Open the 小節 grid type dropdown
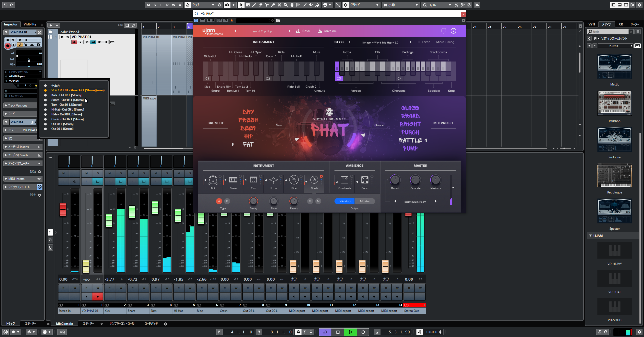The height and width of the screenshot is (337, 644). [x=401, y=5]
